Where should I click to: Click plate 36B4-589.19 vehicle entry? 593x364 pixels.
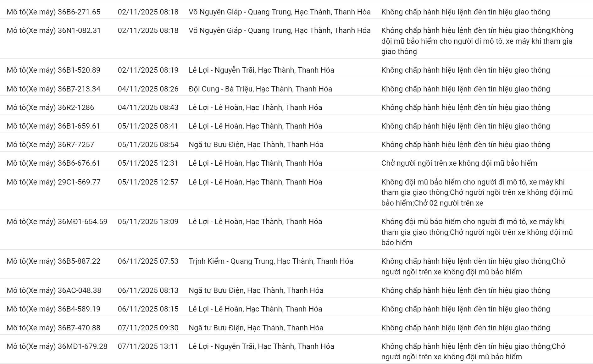53,309
